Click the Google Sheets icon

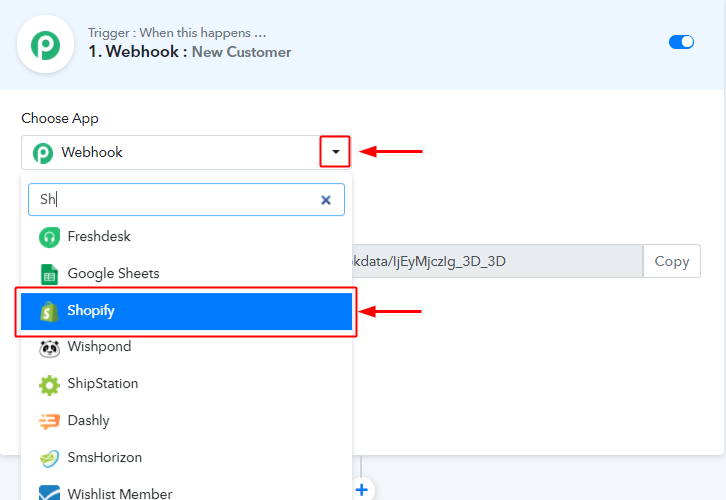click(49, 275)
